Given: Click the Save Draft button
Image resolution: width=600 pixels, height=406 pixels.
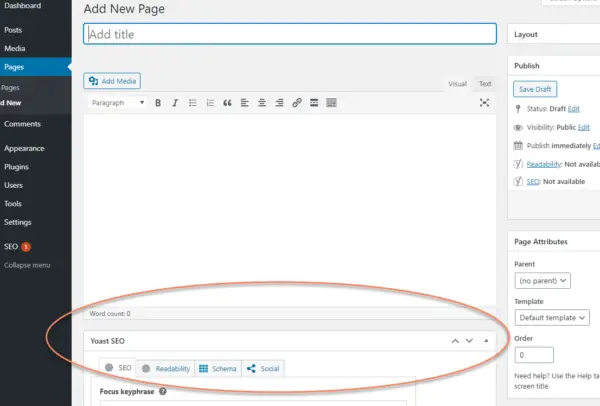Looking at the screenshot, I should 535,89.
